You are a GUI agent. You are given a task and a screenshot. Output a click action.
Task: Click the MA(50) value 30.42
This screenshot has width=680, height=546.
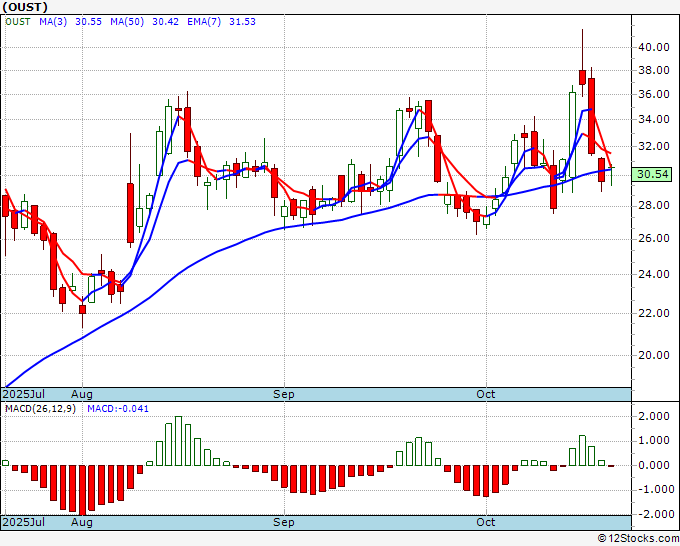click(165, 22)
